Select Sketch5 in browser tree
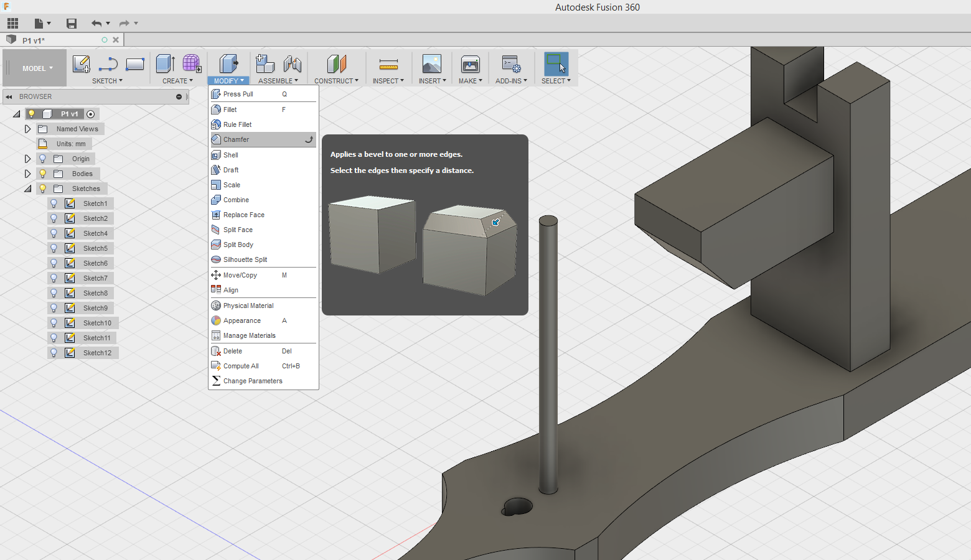The height and width of the screenshot is (560, 971). (95, 248)
